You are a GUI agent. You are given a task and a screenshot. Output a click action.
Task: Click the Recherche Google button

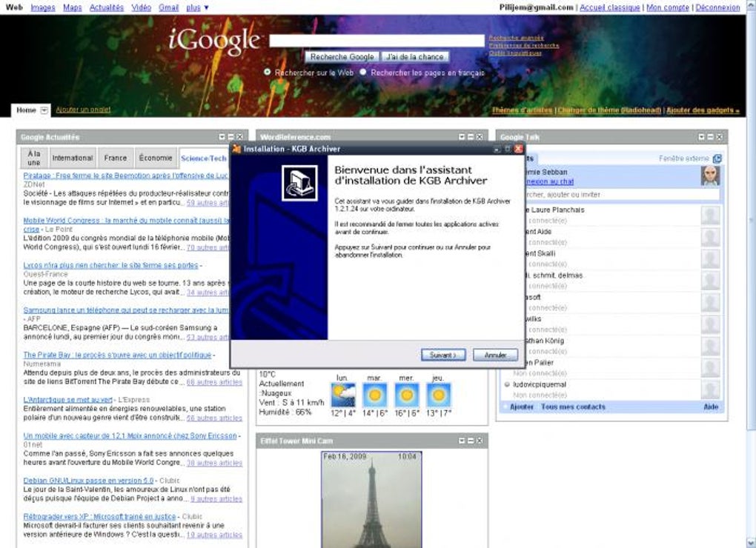pos(342,57)
